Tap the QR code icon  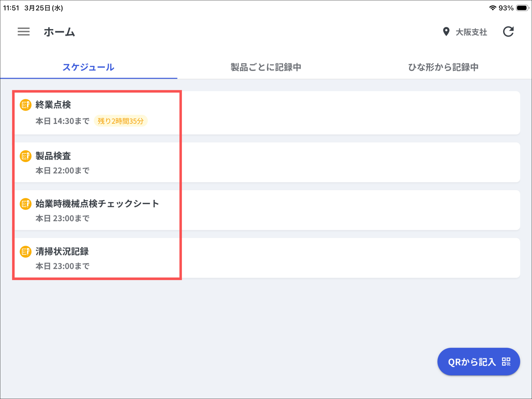[x=506, y=362]
